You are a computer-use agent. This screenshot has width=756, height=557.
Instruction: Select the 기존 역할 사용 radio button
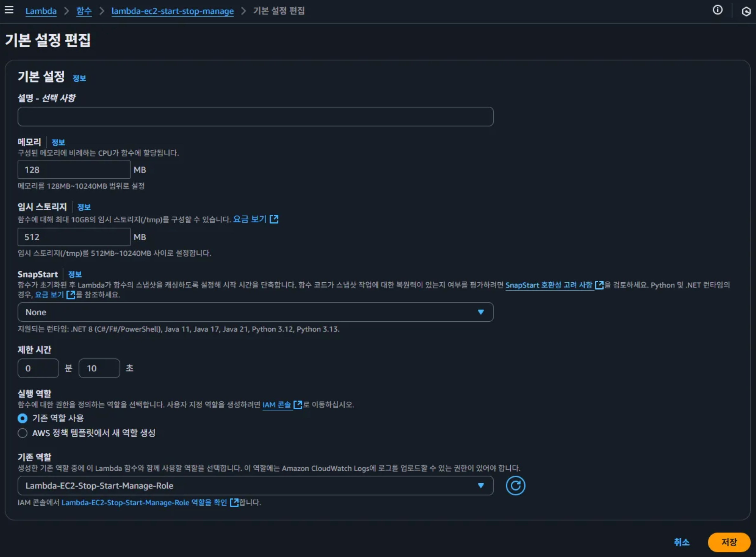tap(23, 419)
